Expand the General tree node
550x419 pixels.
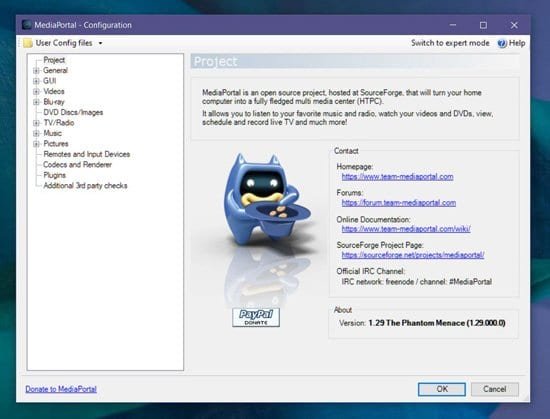[36, 70]
